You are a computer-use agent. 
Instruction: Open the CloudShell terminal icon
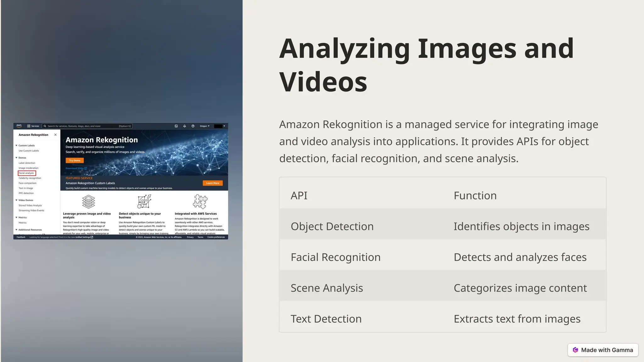(176, 126)
